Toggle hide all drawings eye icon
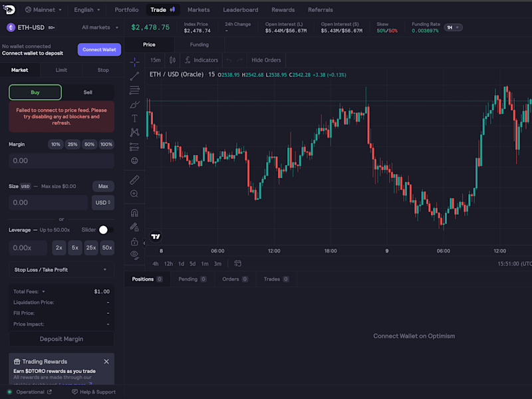The image size is (532, 399). [x=134, y=255]
